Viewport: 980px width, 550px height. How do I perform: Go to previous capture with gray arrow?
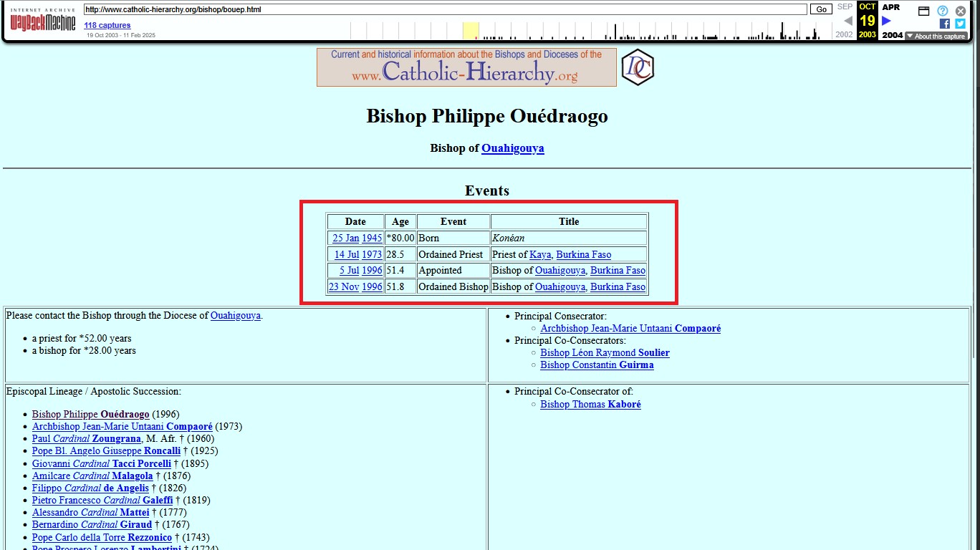[848, 21]
